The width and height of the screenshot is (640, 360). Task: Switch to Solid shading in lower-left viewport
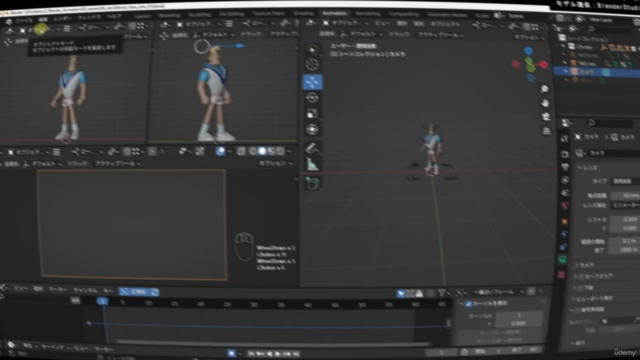click(x=262, y=151)
